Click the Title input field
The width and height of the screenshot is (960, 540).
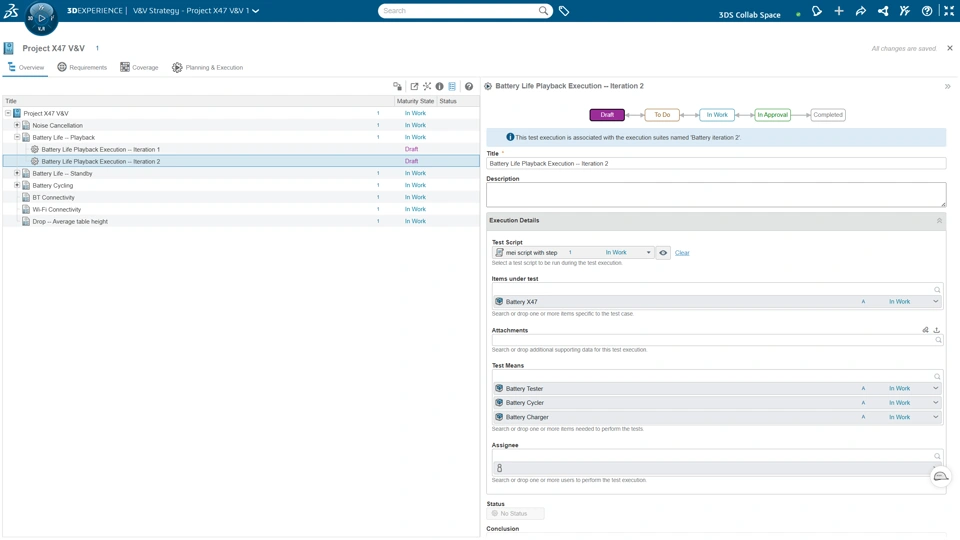coord(716,163)
